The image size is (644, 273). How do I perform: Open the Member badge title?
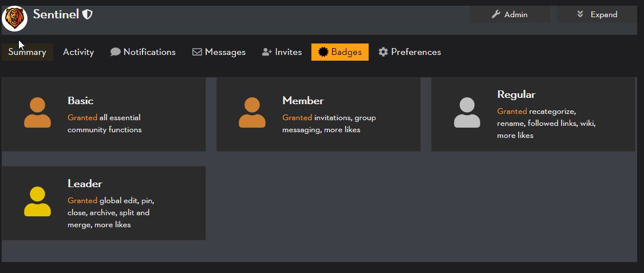303,101
